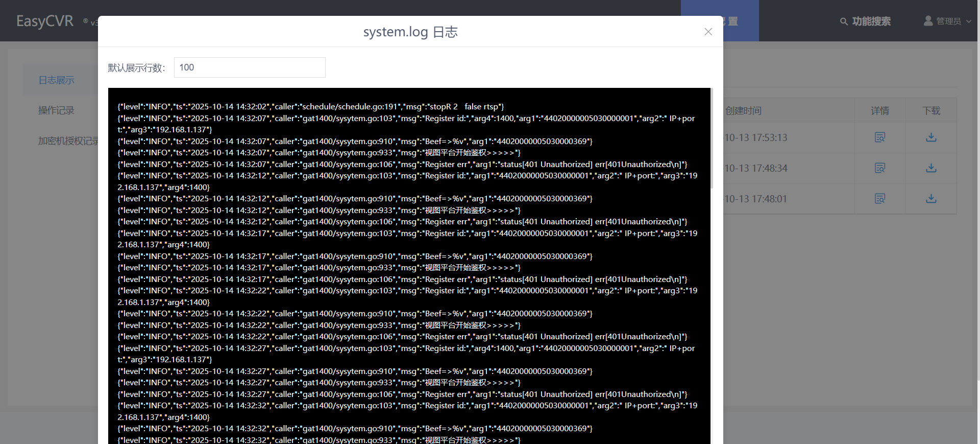Click the magnifier icon beside 功能搜索
The width and height of the screenshot is (980, 444).
[x=844, y=21]
